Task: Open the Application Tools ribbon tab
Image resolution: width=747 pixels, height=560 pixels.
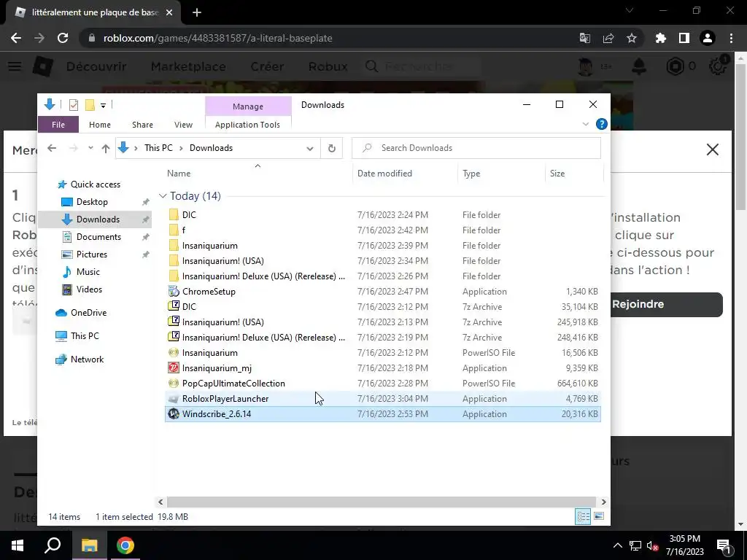Action: pos(247,125)
